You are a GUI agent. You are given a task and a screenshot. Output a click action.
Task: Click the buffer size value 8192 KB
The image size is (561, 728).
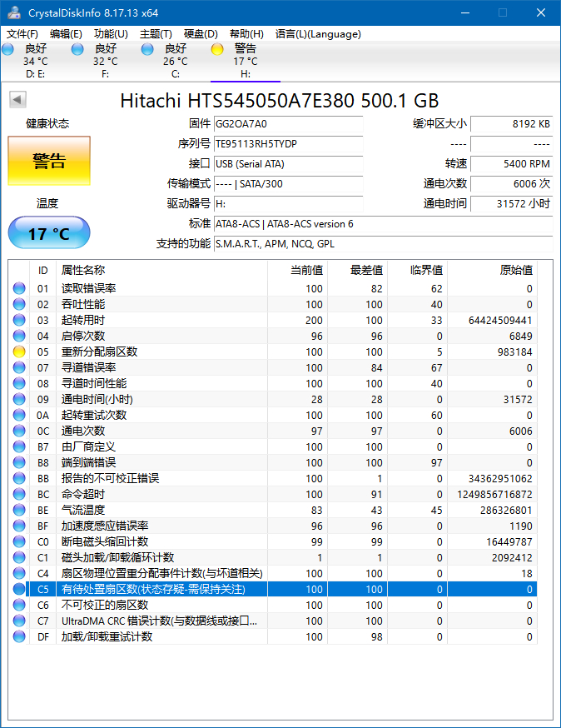(511, 124)
